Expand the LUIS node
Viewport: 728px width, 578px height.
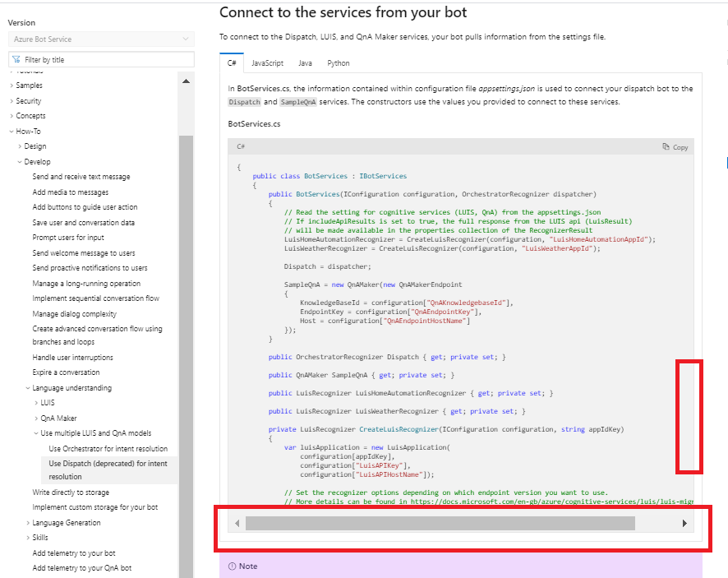(x=36, y=402)
